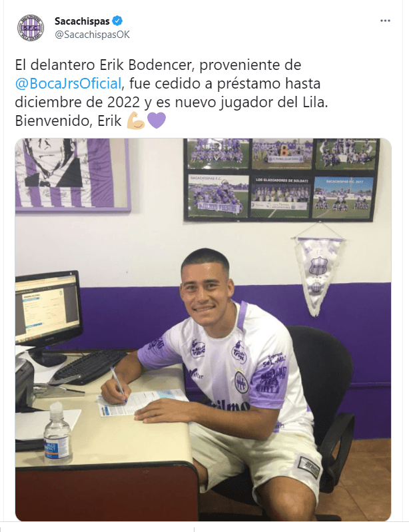
Task: Open the three-dot more options menu
Action: click(x=385, y=21)
